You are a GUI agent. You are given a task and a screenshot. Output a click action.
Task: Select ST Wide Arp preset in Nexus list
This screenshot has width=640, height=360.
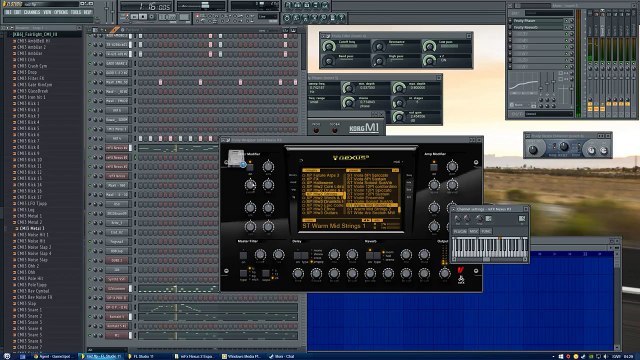pos(371,213)
